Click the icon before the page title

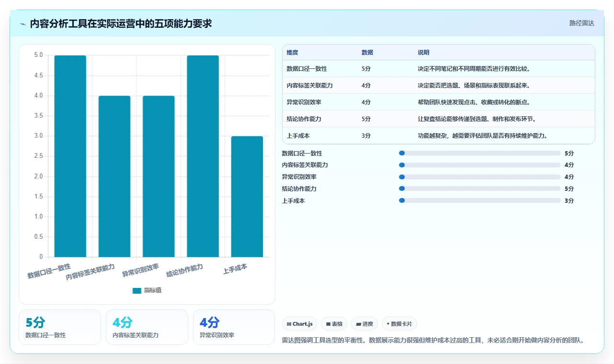23,23
